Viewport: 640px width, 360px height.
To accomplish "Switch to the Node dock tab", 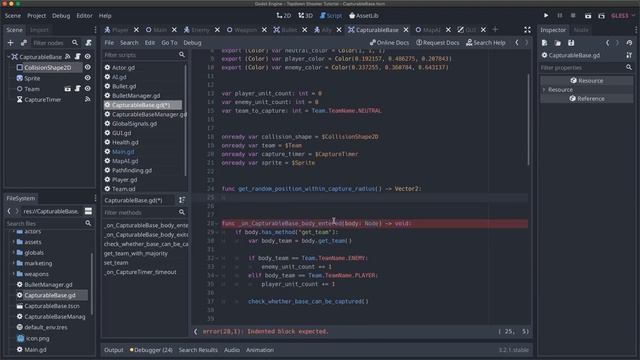I will tap(581, 30).
